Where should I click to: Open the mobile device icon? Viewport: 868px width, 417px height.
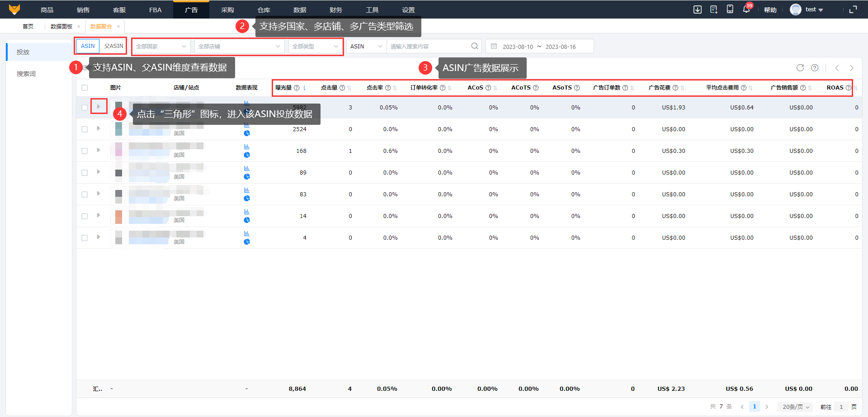coord(730,9)
